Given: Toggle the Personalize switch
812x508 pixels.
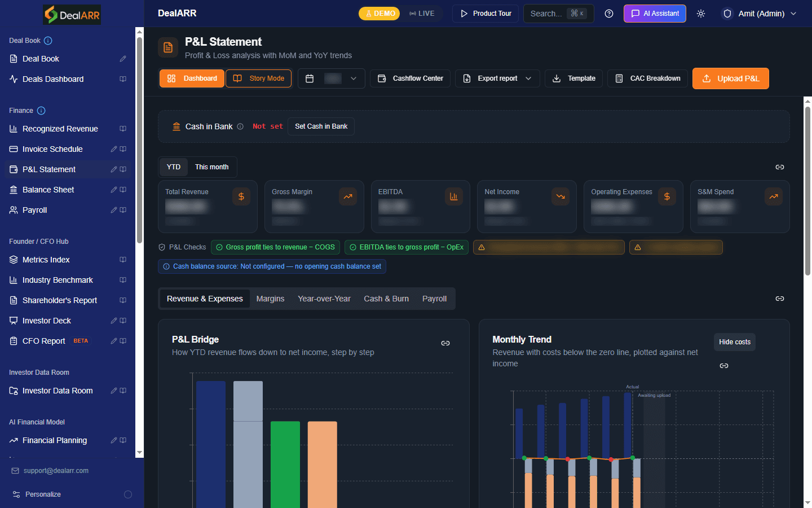Looking at the screenshot, I should (128, 494).
